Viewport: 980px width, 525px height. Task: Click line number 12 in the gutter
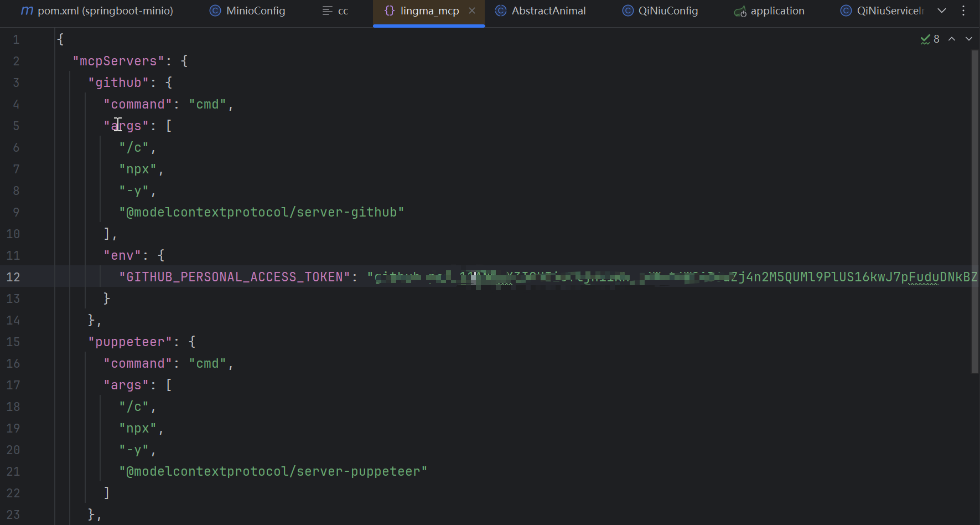pos(13,277)
